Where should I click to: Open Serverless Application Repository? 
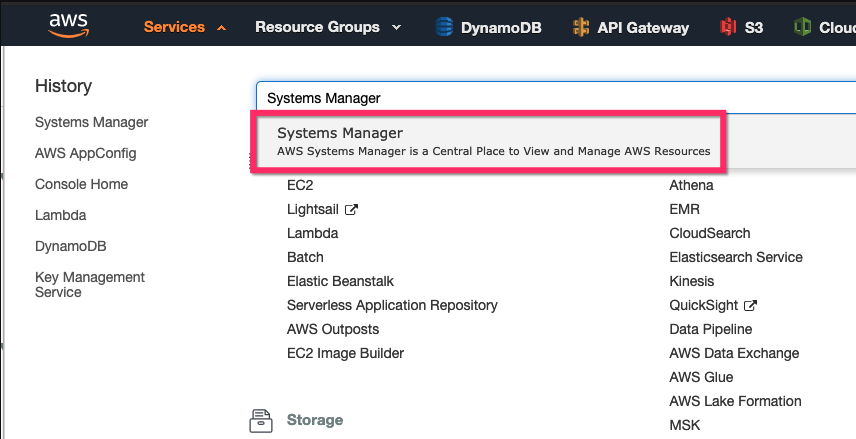coord(393,305)
